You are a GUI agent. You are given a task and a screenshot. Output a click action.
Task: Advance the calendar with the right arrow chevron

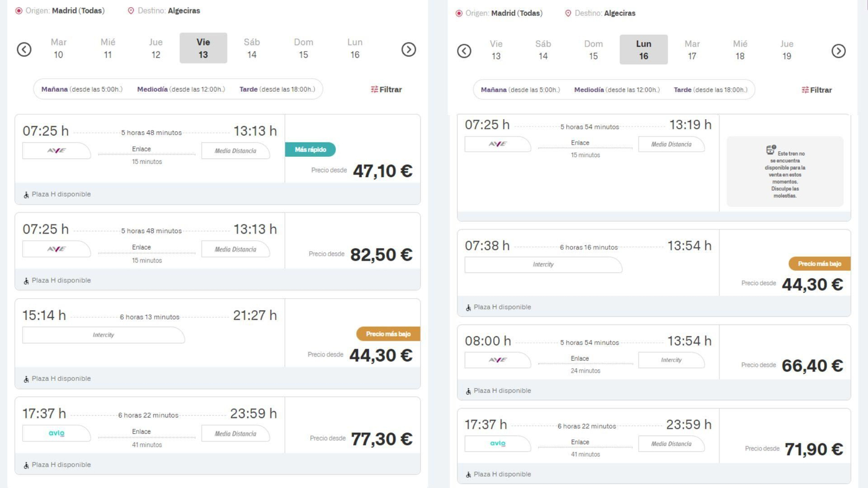tap(409, 49)
